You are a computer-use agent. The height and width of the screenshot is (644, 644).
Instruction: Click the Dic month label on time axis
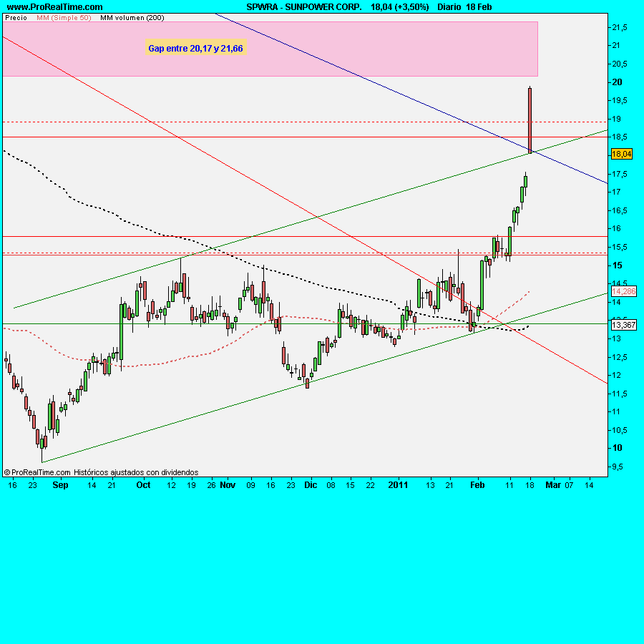(311, 485)
